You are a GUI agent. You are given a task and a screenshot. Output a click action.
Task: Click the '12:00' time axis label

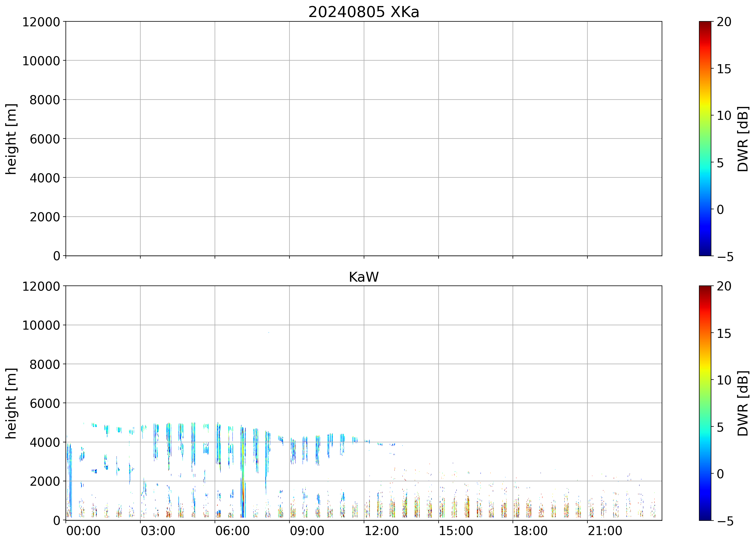[x=381, y=531]
